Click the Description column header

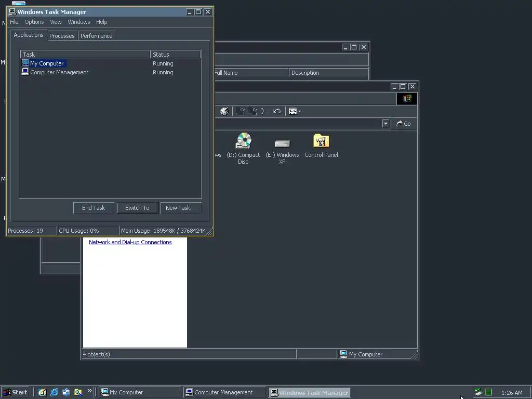tap(328, 73)
